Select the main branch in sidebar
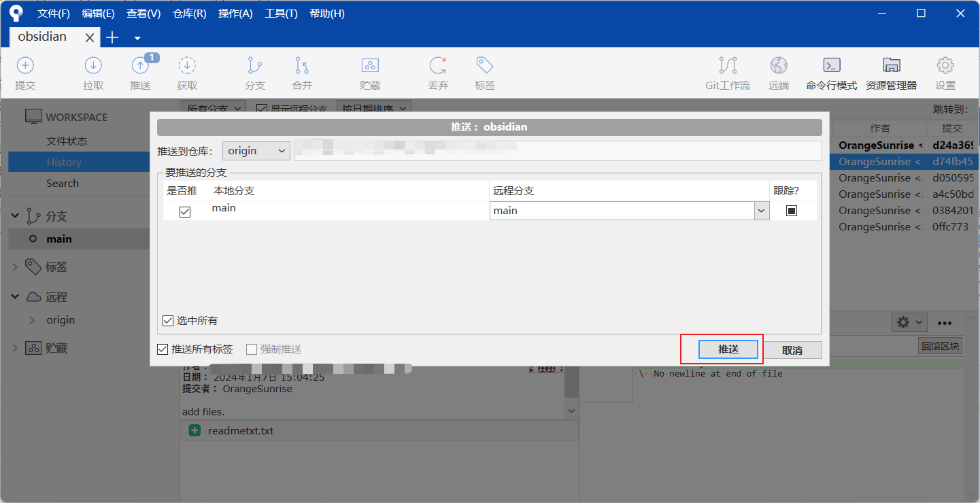Screen dimensions: 980x503 coord(59,239)
